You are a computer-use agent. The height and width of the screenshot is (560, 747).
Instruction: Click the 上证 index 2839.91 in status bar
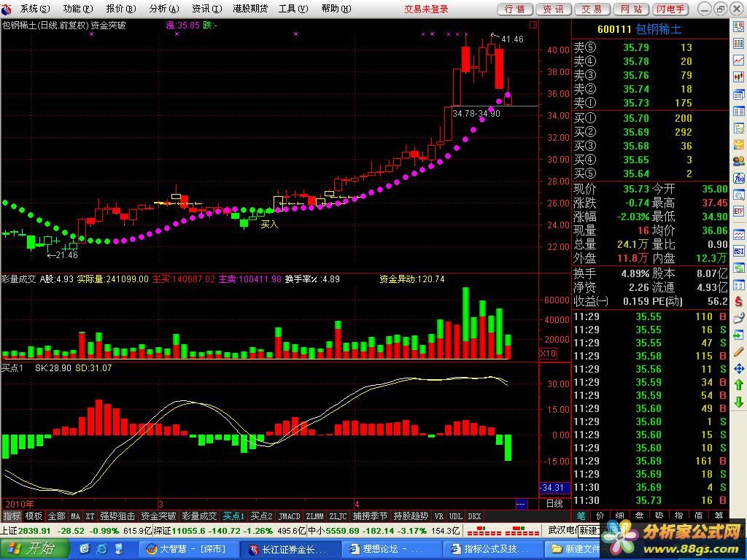pos(26,531)
